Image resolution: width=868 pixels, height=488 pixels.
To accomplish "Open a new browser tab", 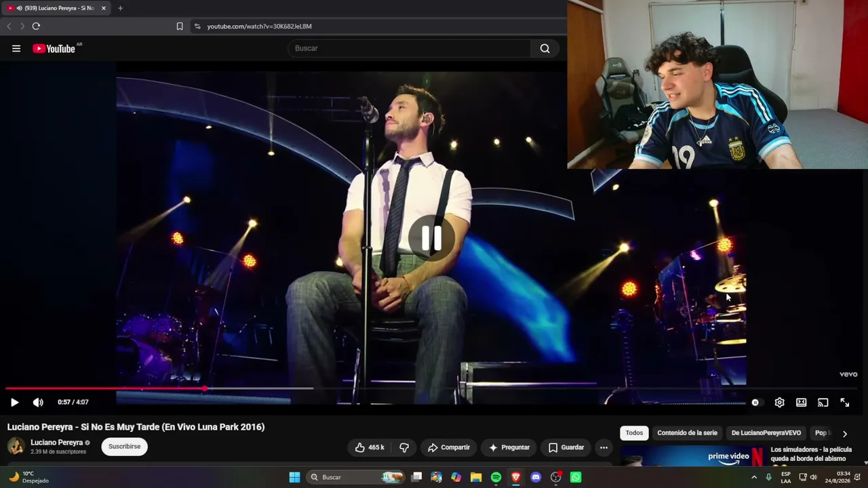I will coord(120,8).
